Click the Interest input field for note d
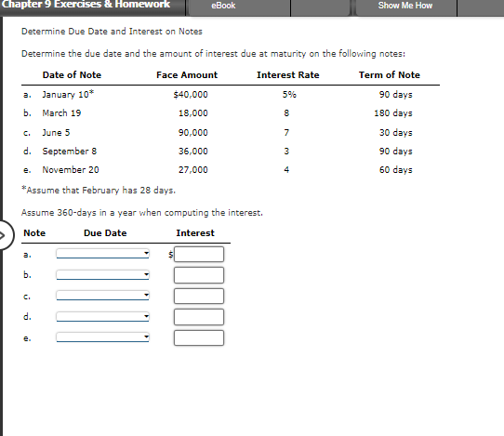The image size is (504, 436). 199,317
